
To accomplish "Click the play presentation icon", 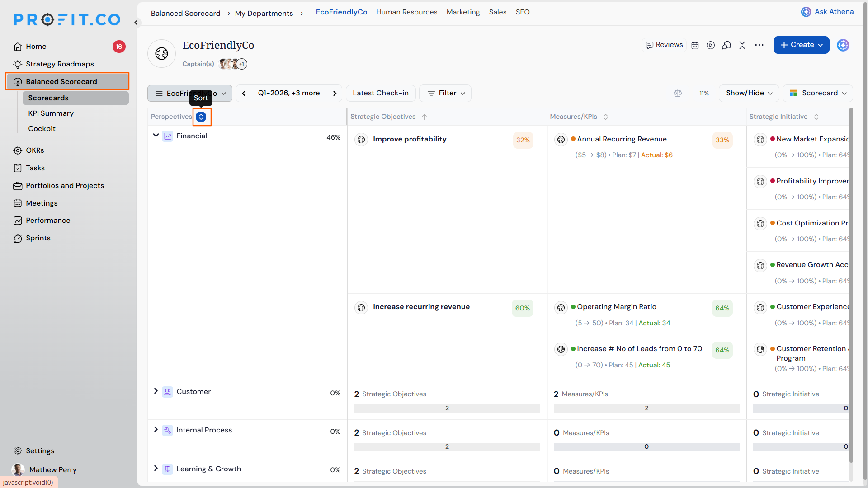I will pos(711,45).
